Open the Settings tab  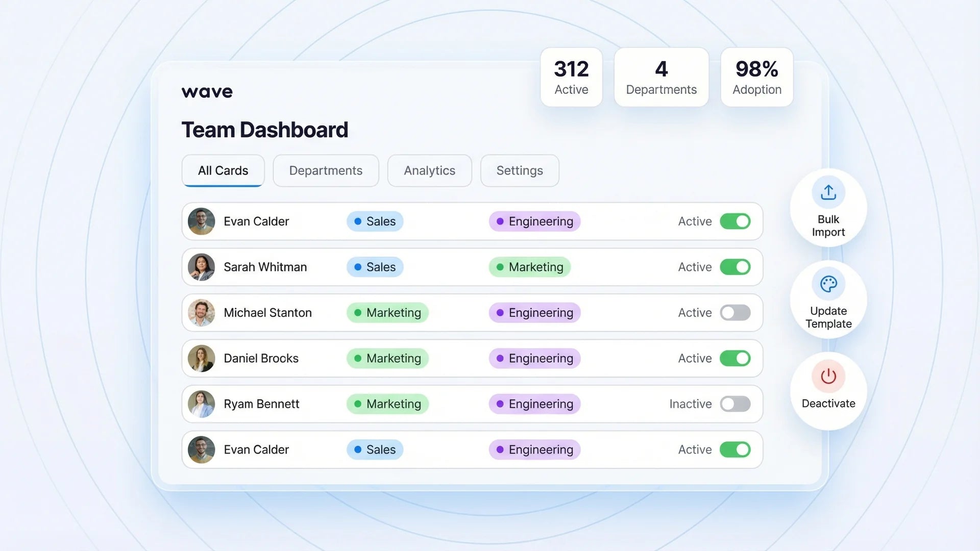point(520,170)
